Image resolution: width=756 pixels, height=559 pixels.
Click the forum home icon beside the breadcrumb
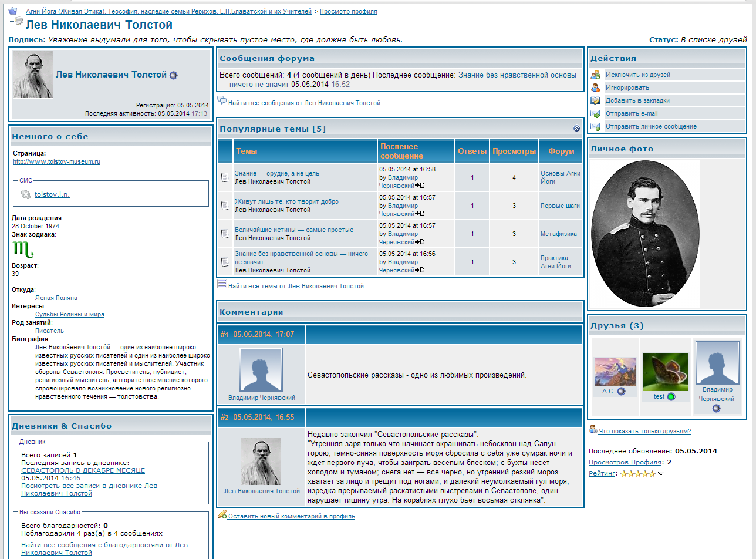click(13, 11)
